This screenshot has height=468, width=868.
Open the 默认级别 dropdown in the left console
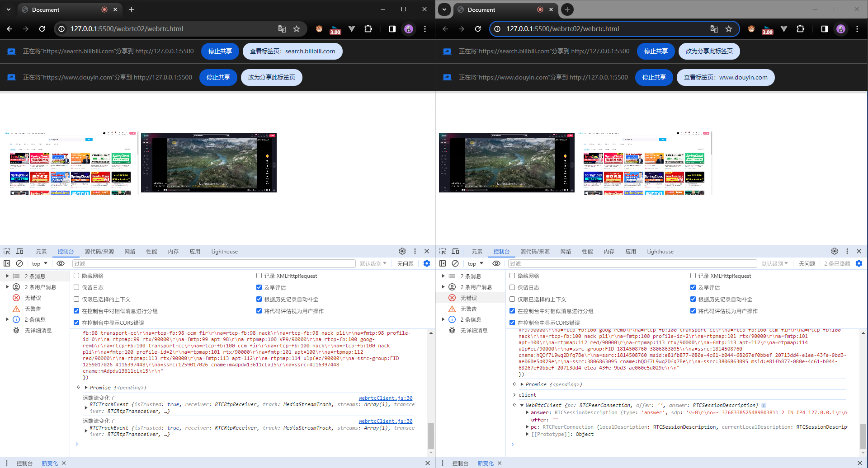click(x=373, y=263)
